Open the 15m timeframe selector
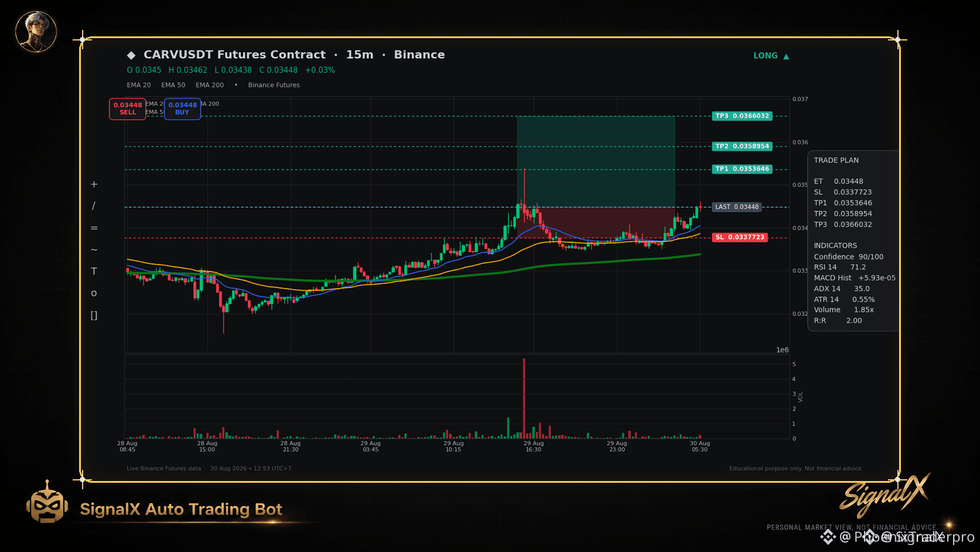Viewport: 980px width, 552px height. pos(360,55)
